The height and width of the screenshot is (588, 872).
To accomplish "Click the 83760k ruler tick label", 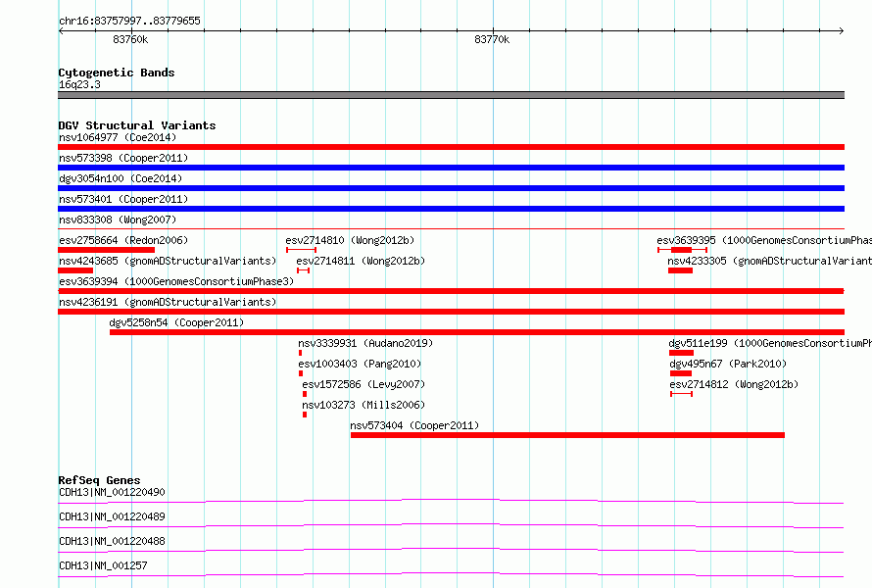I will point(130,39).
